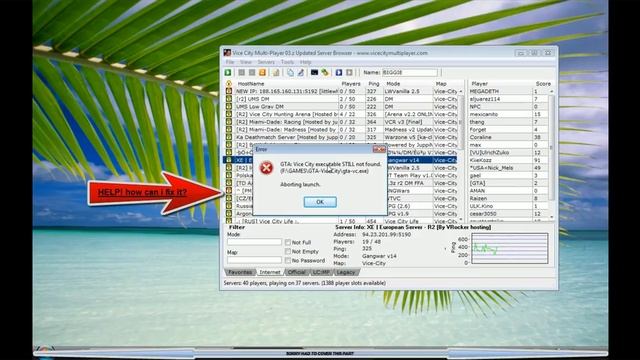Click lock icon of Vice City Hunting Arena row

tap(229, 114)
